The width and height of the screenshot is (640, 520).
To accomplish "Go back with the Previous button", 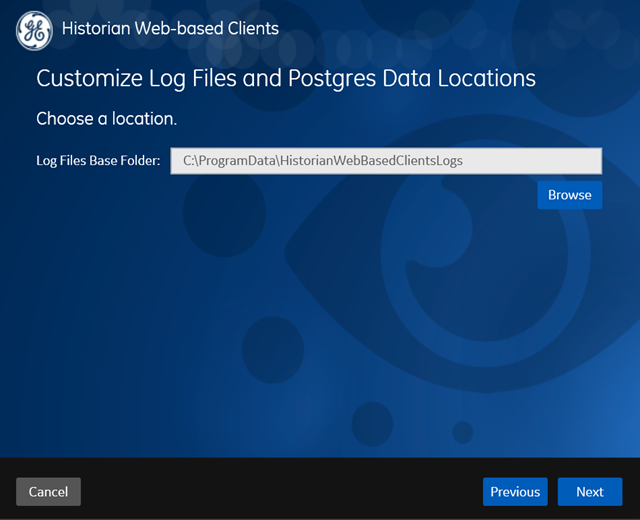I will (515, 491).
